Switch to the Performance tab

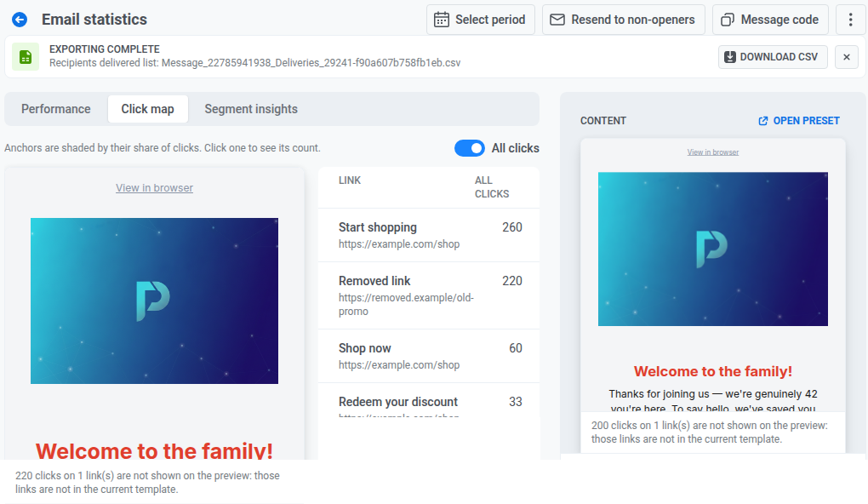click(56, 109)
